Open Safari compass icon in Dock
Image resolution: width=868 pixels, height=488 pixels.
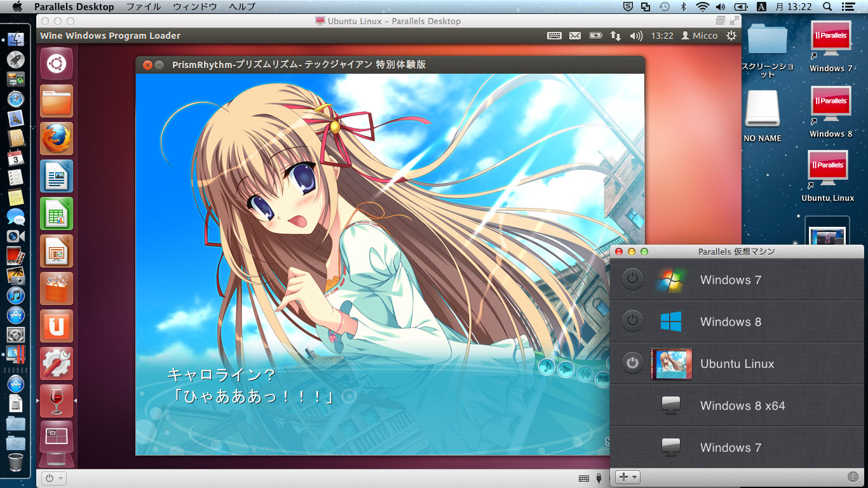[x=16, y=99]
